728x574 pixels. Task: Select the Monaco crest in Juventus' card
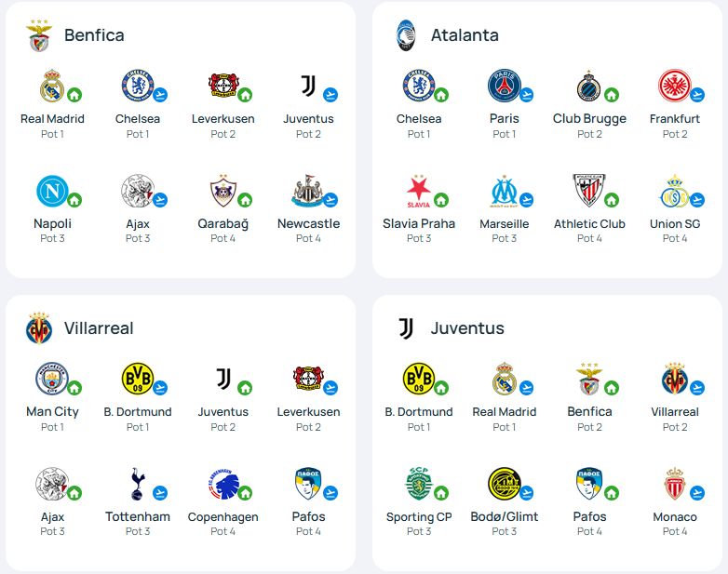tap(674, 484)
